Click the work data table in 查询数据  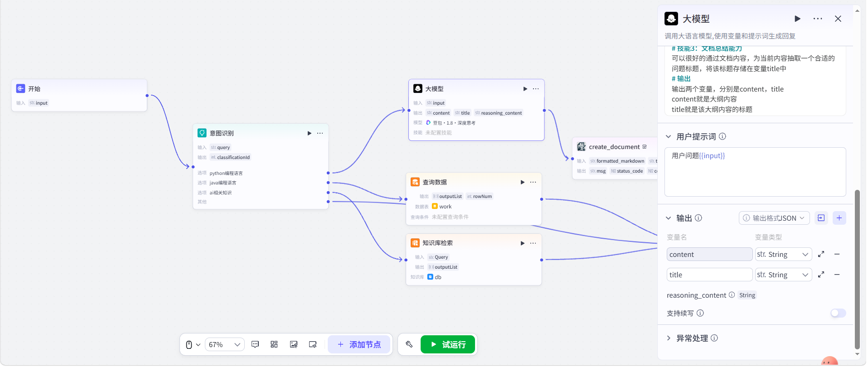coord(442,207)
